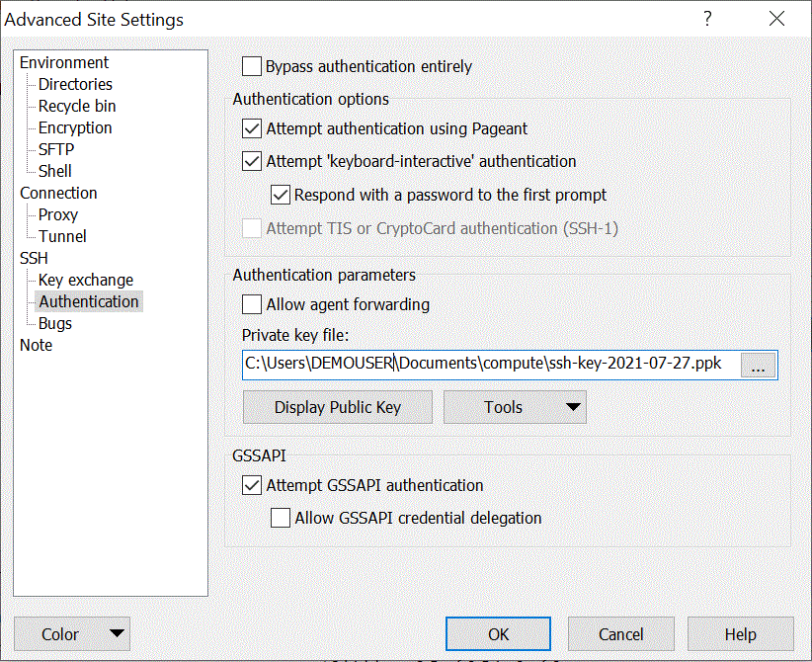Image resolution: width=812 pixels, height=662 pixels.
Task: Uncheck Attempt 'keyboard-interactive' authentication
Action: (251, 161)
